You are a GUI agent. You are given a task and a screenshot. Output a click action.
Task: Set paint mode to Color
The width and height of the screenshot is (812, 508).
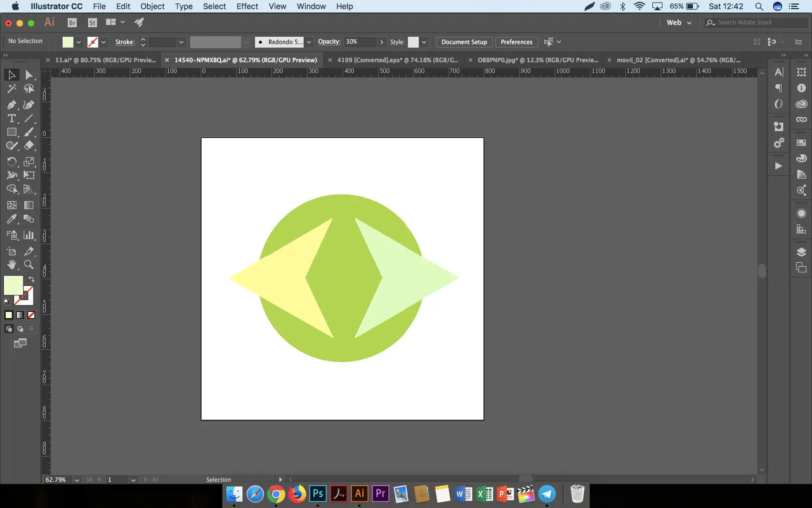pyautogui.click(x=9, y=315)
